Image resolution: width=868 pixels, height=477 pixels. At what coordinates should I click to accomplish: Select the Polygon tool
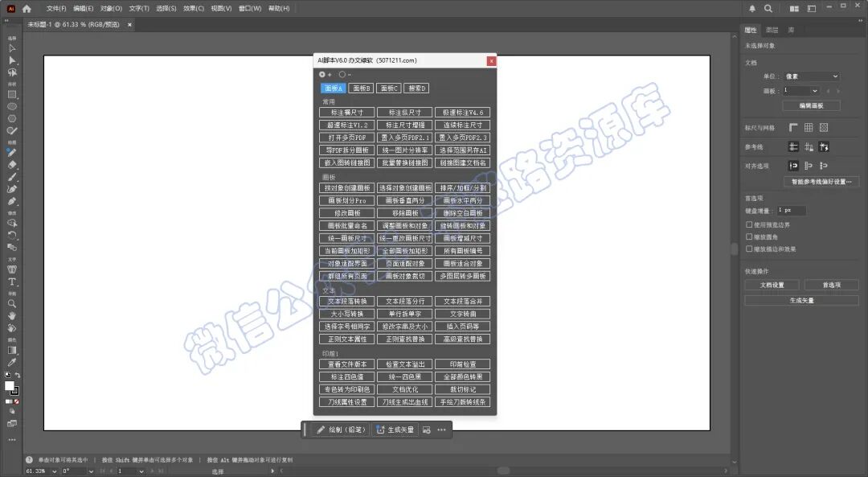click(x=11, y=118)
